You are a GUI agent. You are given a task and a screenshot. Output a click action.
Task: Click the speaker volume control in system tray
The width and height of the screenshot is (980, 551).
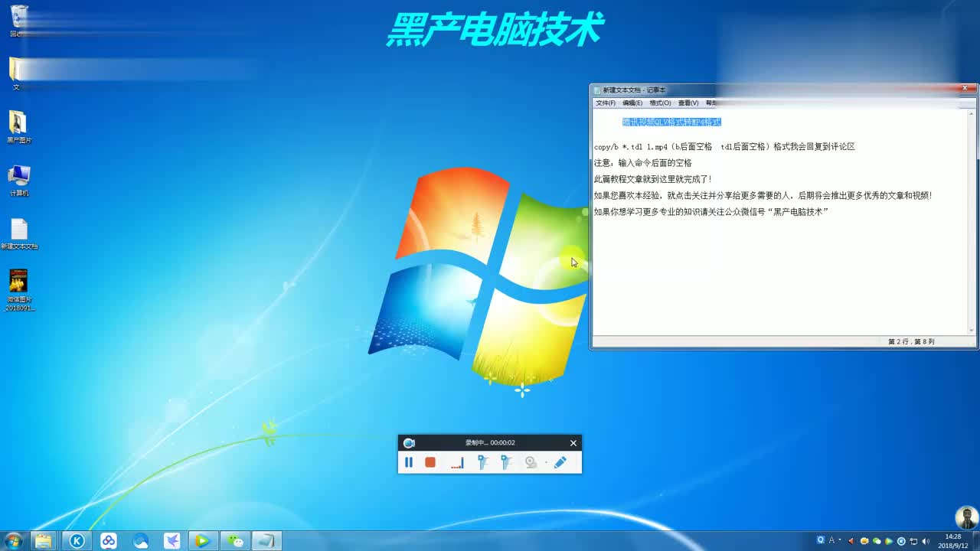(x=926, y=541)
